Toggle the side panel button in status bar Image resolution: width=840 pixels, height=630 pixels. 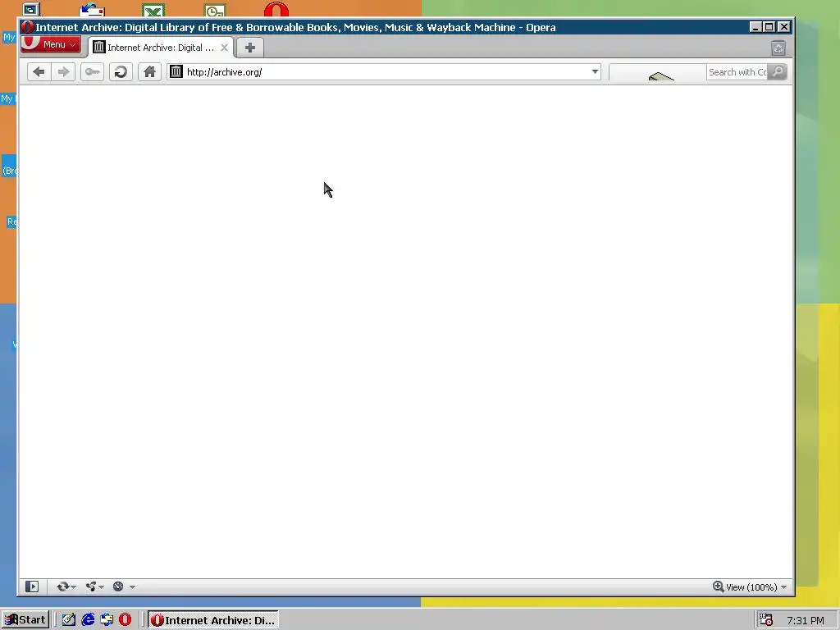click(32, 587)
